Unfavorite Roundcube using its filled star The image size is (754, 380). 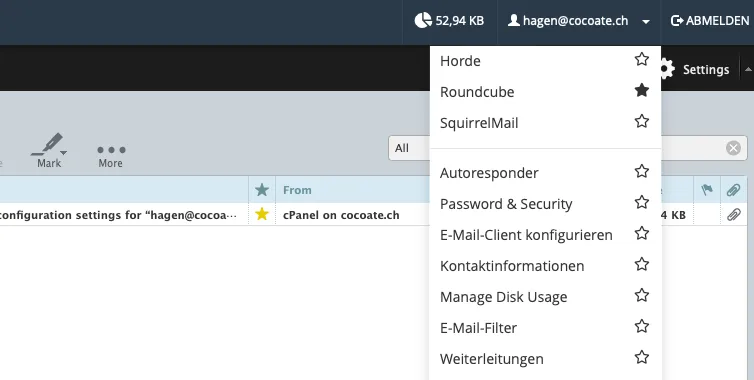tap(642, 90)
